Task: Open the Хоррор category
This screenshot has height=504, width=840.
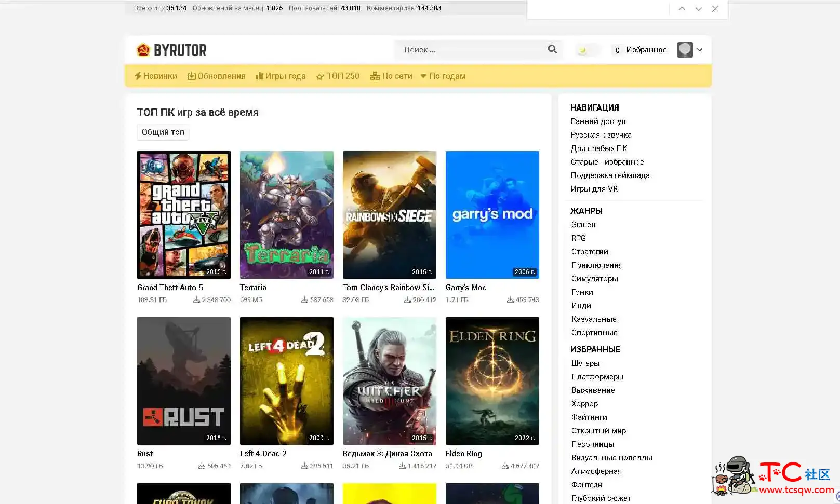Action: tap(584, 404)
